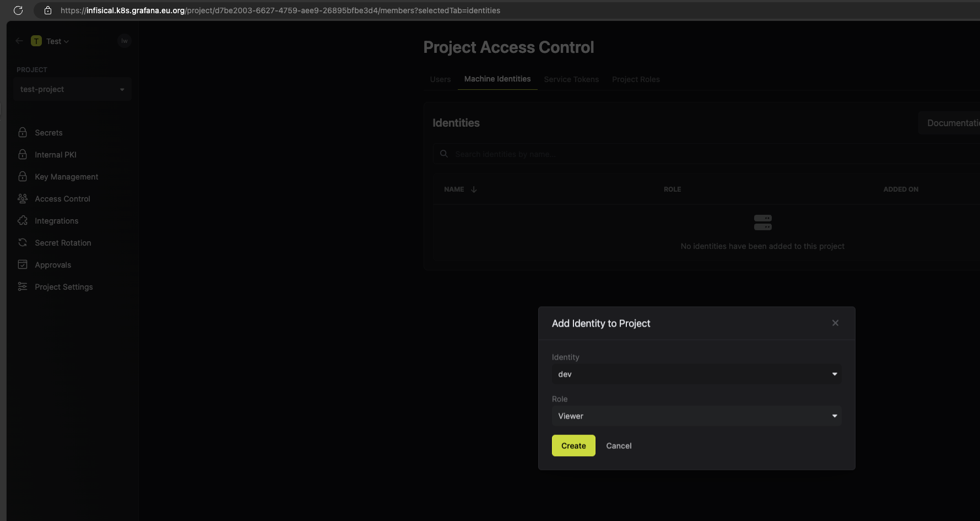Reload the page with browser refresh icon
Viewport: 980px width, 521px height.
18,10
